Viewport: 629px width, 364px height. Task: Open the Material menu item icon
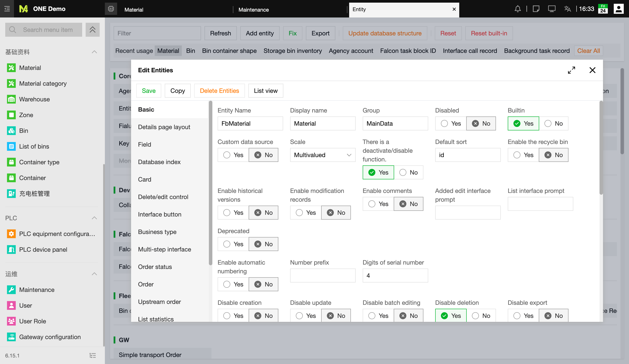pyautogui.click(x=11, y=68)
